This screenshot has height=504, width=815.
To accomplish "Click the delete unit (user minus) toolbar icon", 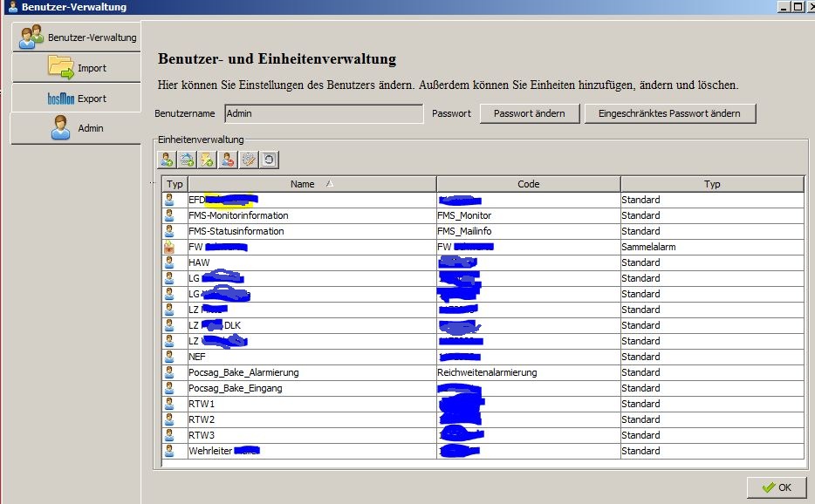I will (228, 160).
